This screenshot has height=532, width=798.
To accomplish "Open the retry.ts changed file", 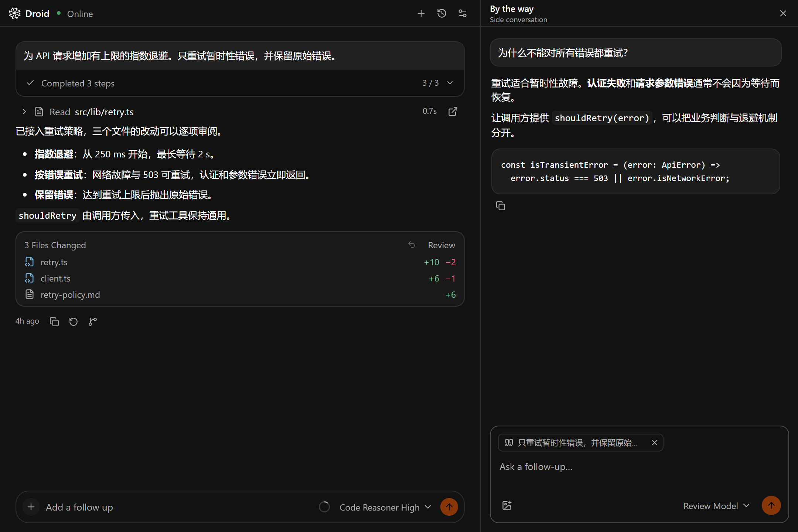I will click(240, 262).
